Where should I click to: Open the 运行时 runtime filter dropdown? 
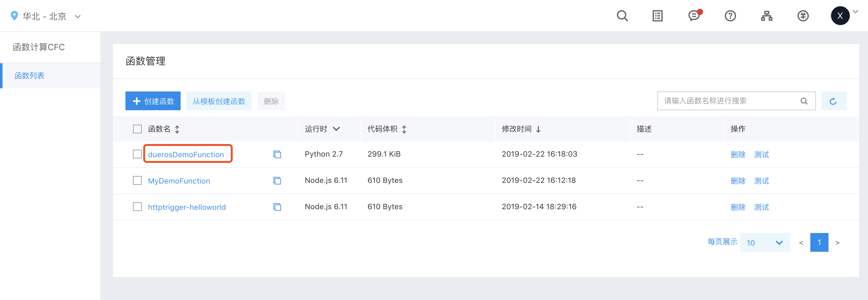[x=336, y=129]
